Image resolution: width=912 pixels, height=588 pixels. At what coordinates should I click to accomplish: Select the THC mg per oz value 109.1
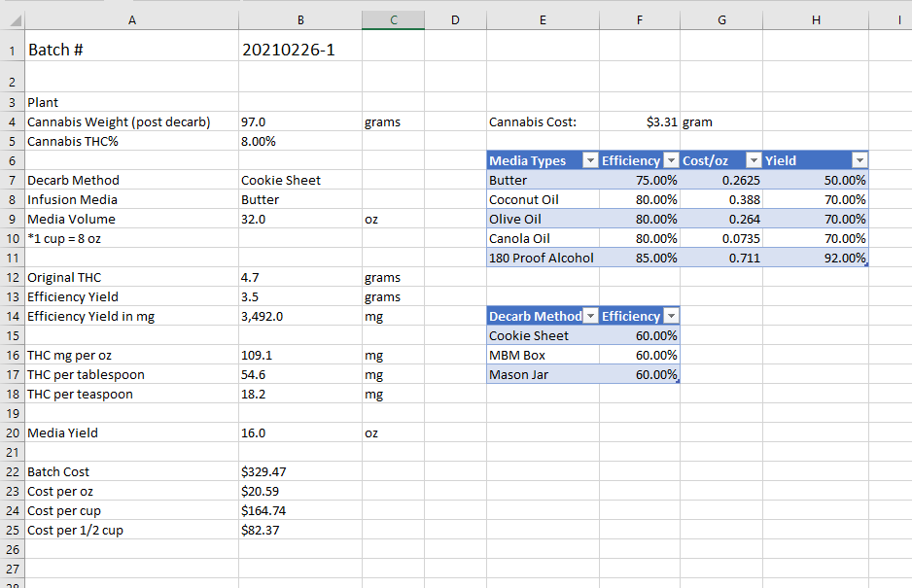point(300,356)
